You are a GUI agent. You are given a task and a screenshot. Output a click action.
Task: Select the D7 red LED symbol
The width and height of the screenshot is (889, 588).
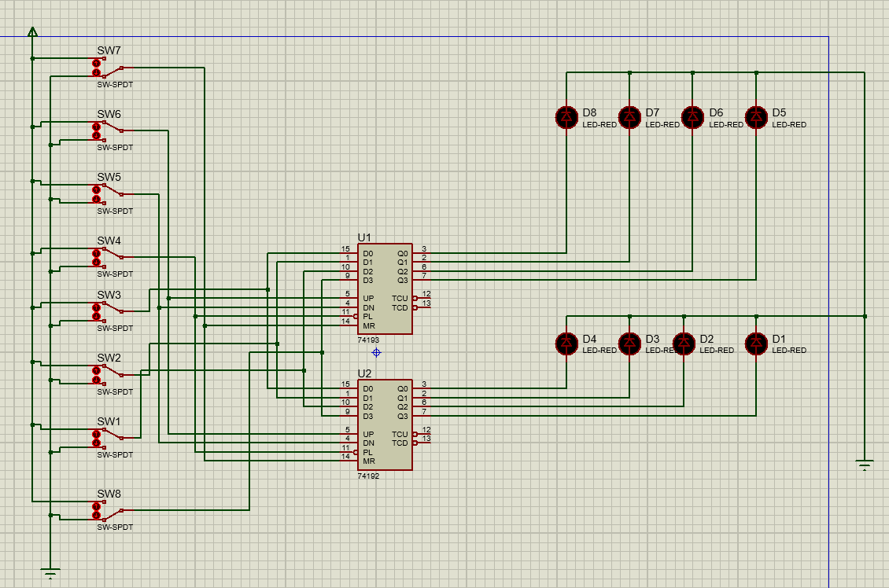pos(629,117)
